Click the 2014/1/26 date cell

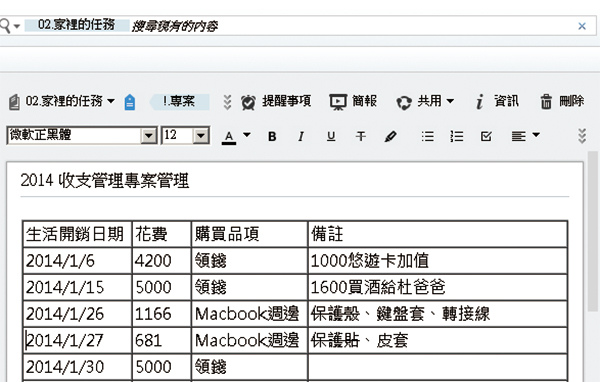point(77,314)
